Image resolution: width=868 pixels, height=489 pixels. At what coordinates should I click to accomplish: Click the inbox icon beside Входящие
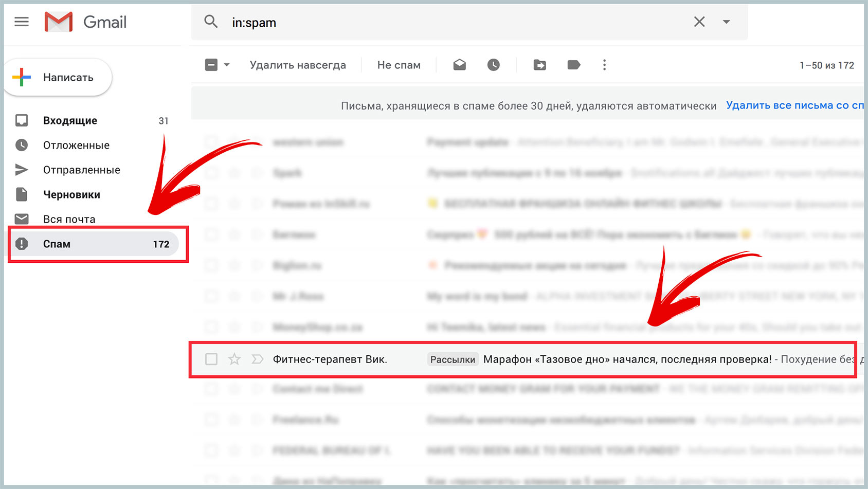[22, 120]
